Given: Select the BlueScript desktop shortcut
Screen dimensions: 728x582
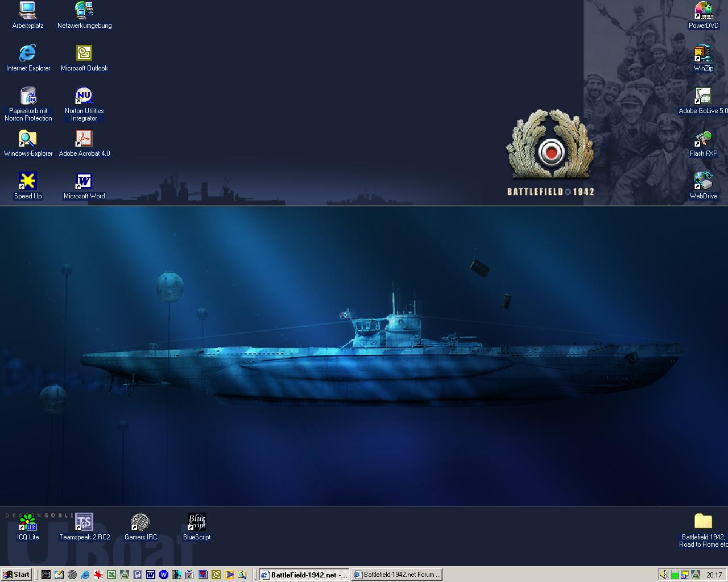Looking at the screenshot, I should coord(197,527).
